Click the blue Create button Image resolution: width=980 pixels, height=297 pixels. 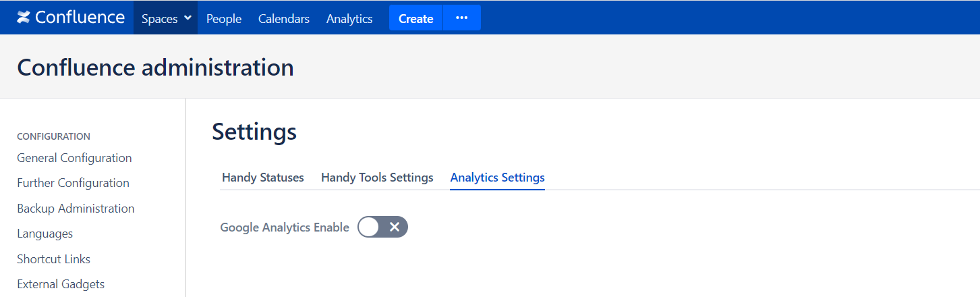tap(415, 18)
